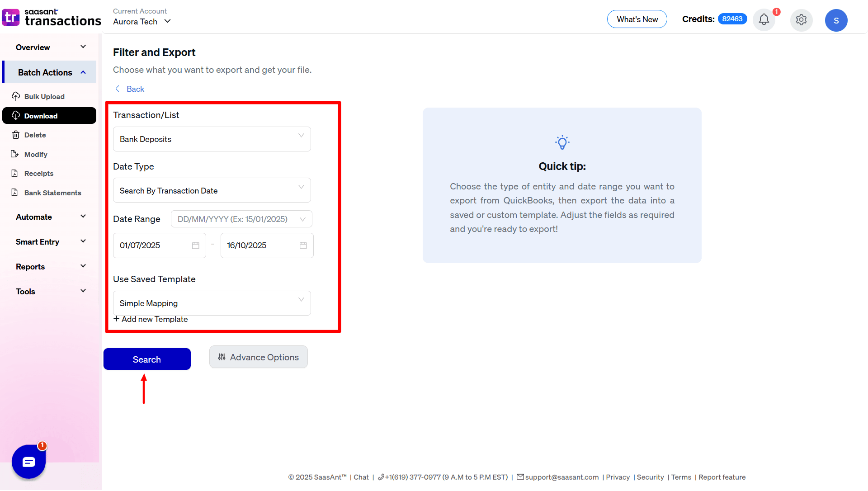Switch to the Reports menu
This screenshot has height=491, width=868.
[x=49, y=266]
